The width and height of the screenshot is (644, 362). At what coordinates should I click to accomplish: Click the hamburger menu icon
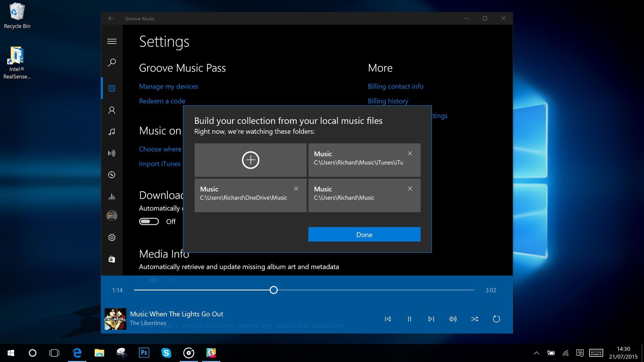111,41
